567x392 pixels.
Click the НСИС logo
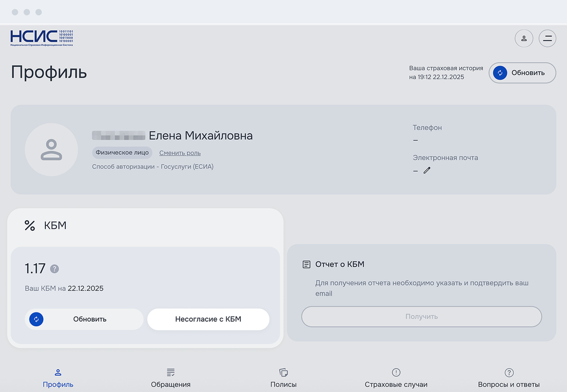pos(42,38)
